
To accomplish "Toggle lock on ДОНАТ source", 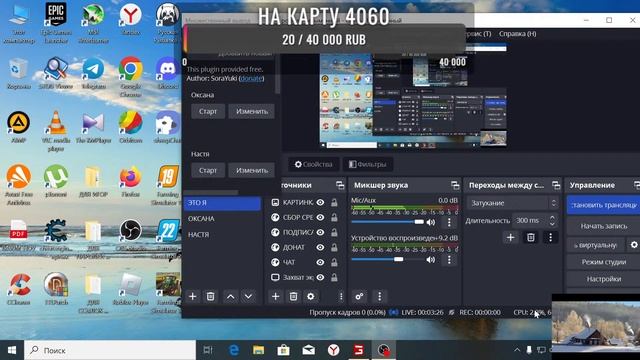I will tap(334, 247).
